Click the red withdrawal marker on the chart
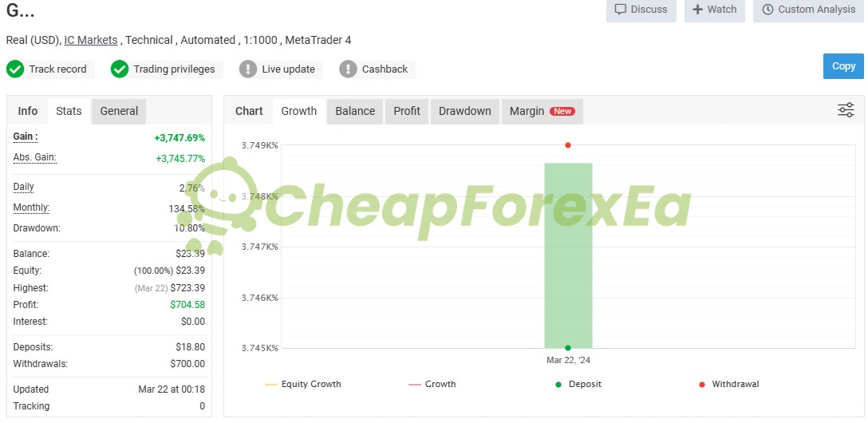868x423 pixels. click(x=568, y=145)
